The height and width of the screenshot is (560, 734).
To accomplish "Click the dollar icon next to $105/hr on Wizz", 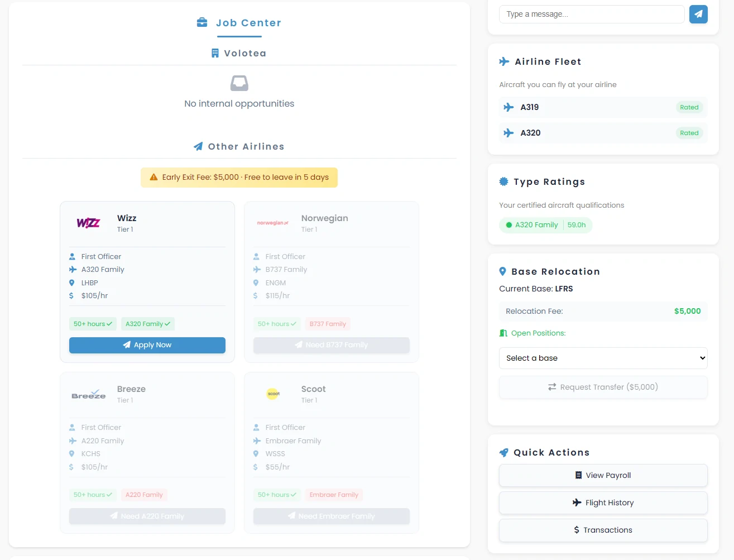I will (71, 296).
